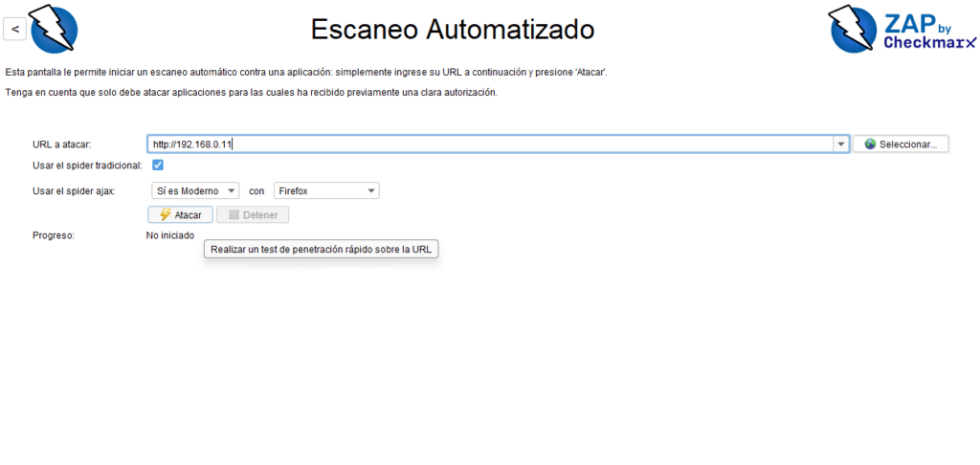Open the 'Sí es Moderno' ajax spider dropdown
The width and height of the screenshot is (980, 465).
pyautogui.click(x=195, y=191)
